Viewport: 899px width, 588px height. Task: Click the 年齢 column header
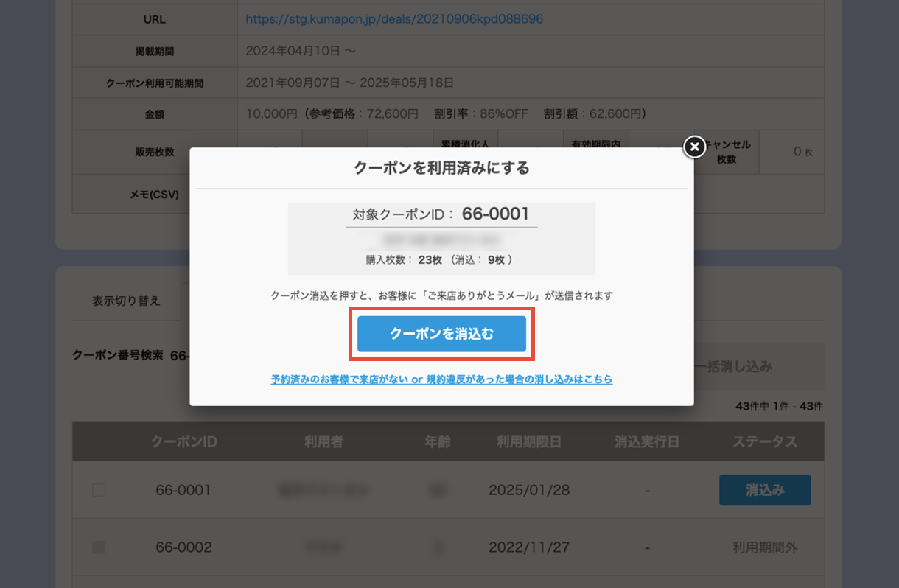438,442
